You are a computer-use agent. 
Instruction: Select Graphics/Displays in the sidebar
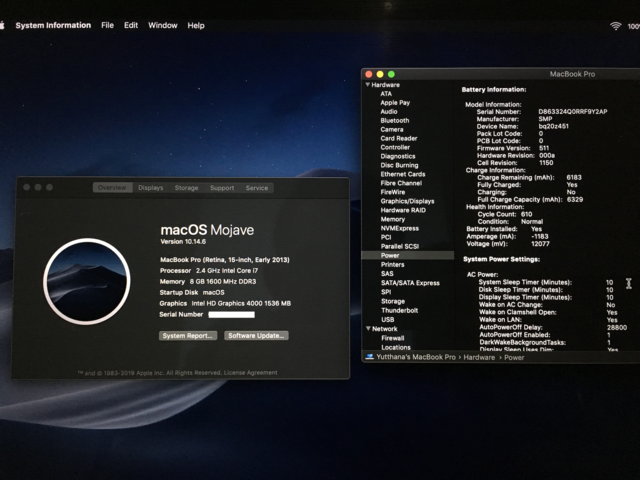(x=407, y=201)
